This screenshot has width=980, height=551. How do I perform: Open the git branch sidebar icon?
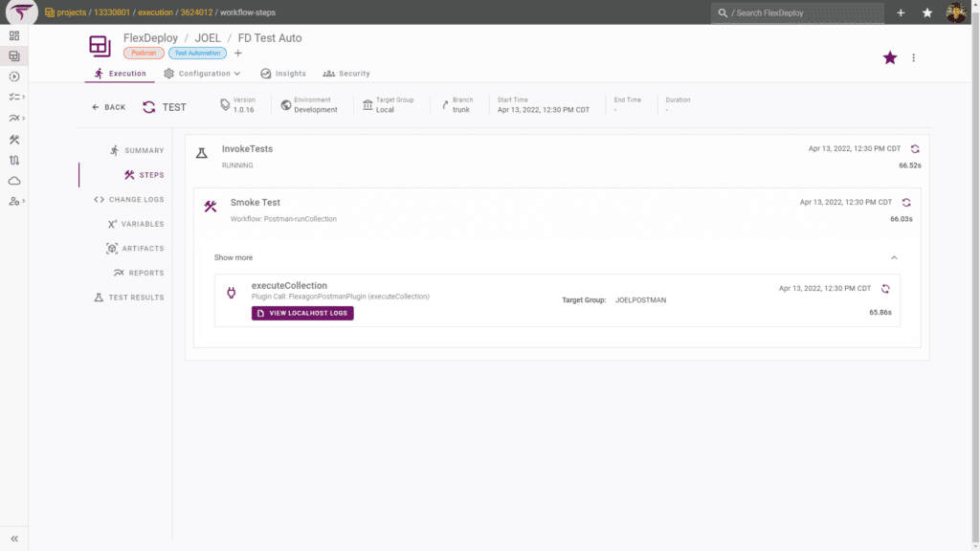(14, 160)
